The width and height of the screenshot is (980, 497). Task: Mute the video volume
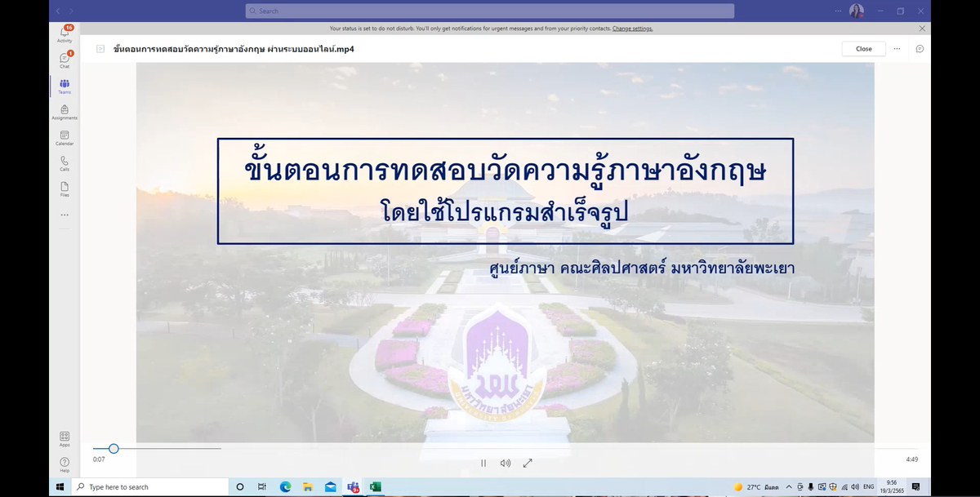(506, 463)
